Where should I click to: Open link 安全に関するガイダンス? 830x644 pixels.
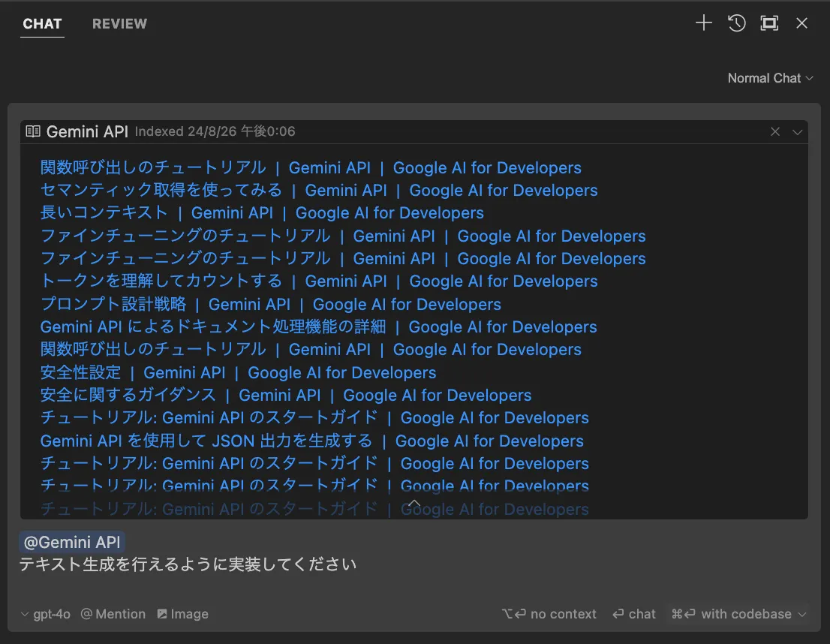tap(286, 395)
